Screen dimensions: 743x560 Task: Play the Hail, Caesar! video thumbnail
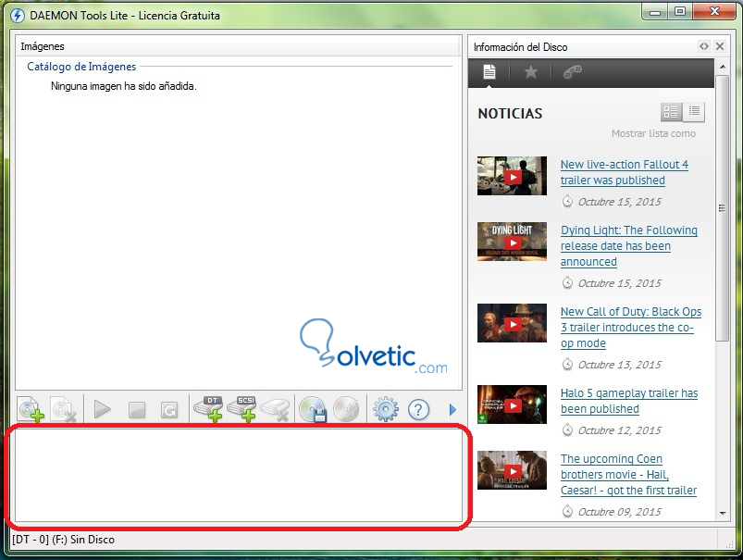coord(513,471)
